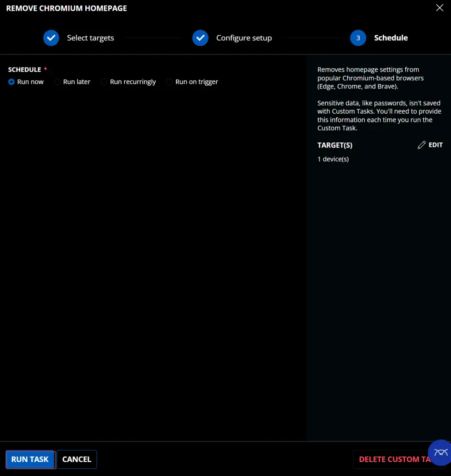Click the Run Task button

(x=30, y=459)
